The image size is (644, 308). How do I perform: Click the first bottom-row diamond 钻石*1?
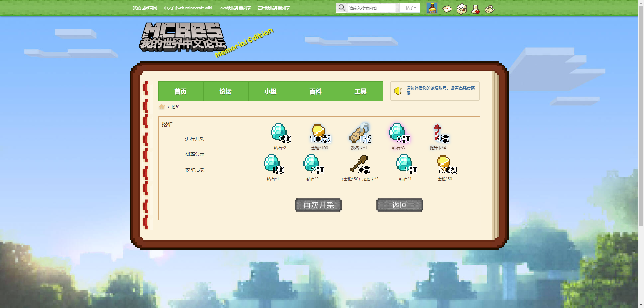click(x=273, y=164)
